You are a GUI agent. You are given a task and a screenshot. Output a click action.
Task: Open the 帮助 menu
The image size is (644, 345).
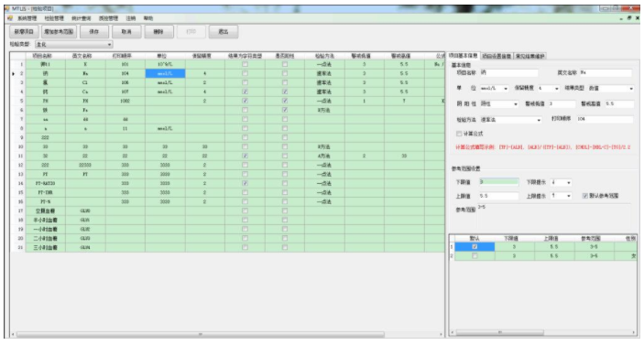pos(147,18)
